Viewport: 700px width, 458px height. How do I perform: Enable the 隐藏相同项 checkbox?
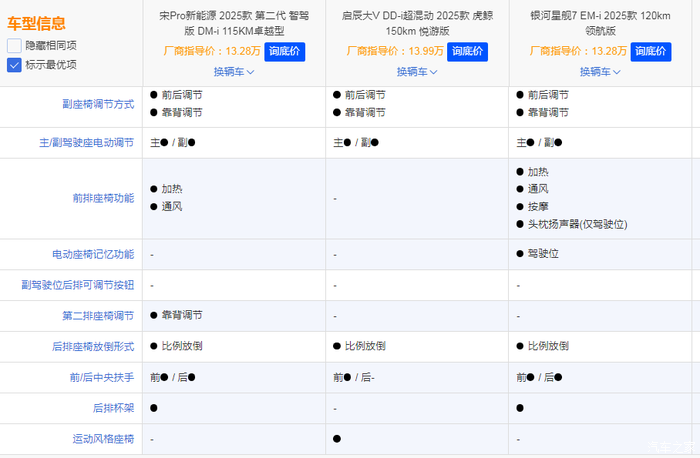(14, 46)
